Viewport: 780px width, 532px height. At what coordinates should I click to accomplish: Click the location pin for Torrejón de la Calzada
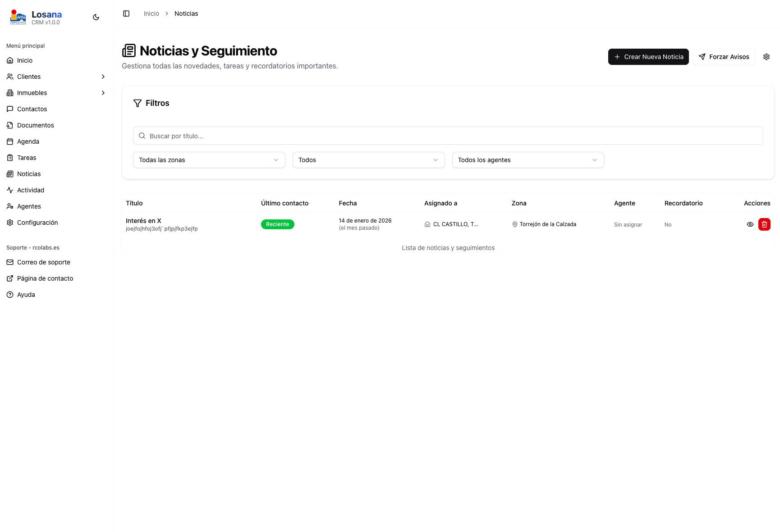click(514, 224)
